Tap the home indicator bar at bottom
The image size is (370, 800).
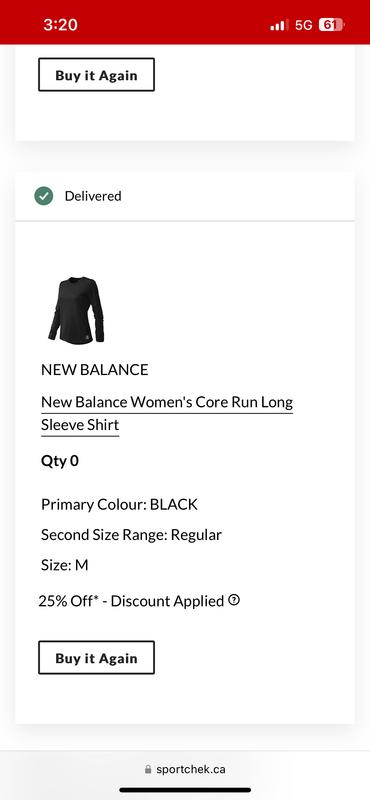click(x=185, y=790)
